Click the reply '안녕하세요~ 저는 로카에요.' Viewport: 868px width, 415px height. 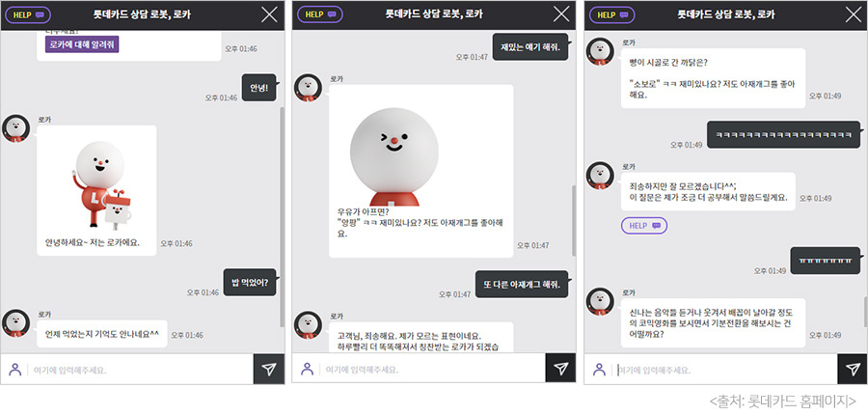[x=93, y=242]
